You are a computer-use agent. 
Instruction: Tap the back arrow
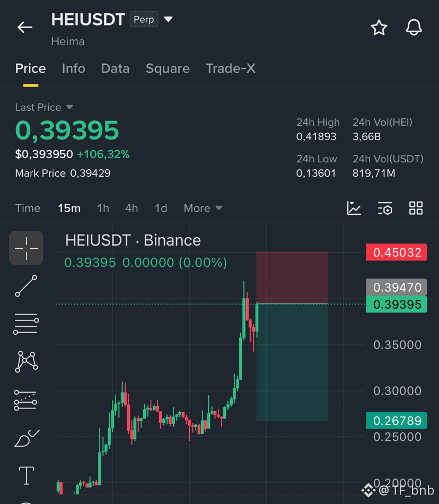pos(25,27)
